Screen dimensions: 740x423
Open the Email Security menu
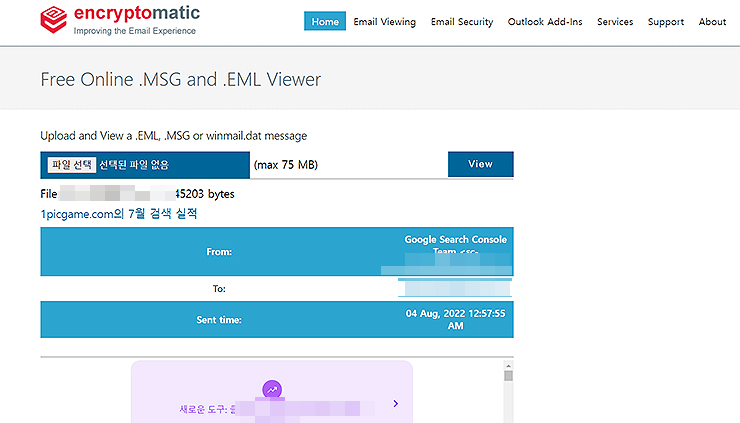(x=462, y=22)
